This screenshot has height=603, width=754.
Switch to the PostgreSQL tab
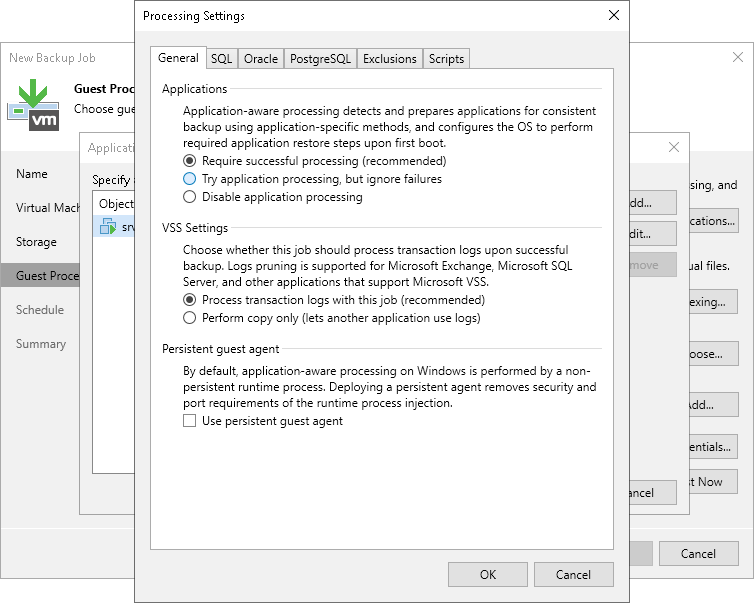[x=320, y=59]
